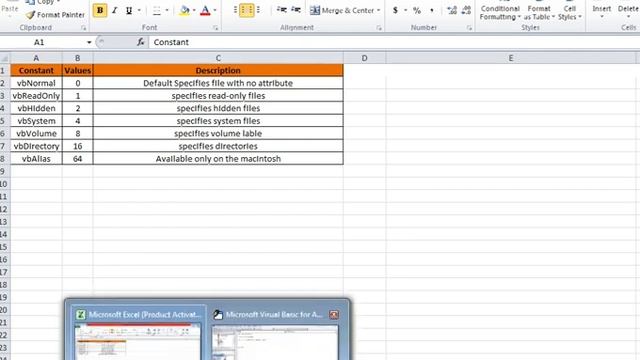Select Values header cell

[x=78, y=70]
